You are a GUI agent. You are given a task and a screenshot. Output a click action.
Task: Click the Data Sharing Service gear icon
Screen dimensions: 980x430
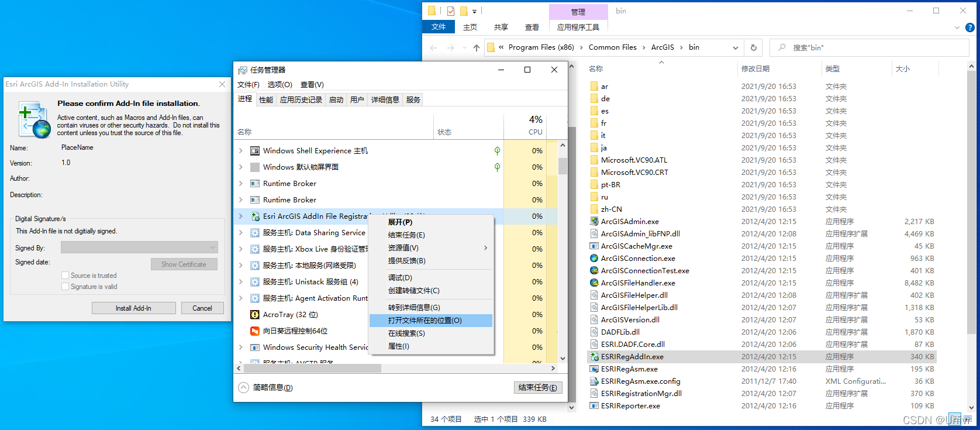click(x=255, y=232)
